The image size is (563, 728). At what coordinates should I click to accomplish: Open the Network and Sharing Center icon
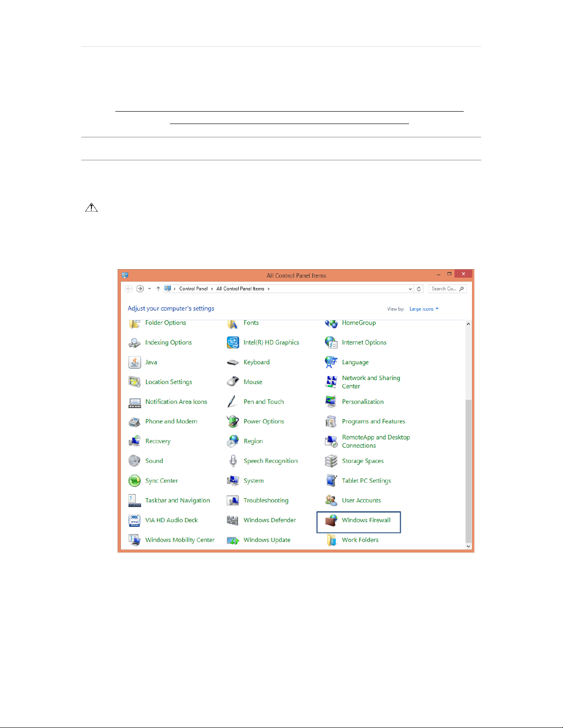[x=331, y=382]
